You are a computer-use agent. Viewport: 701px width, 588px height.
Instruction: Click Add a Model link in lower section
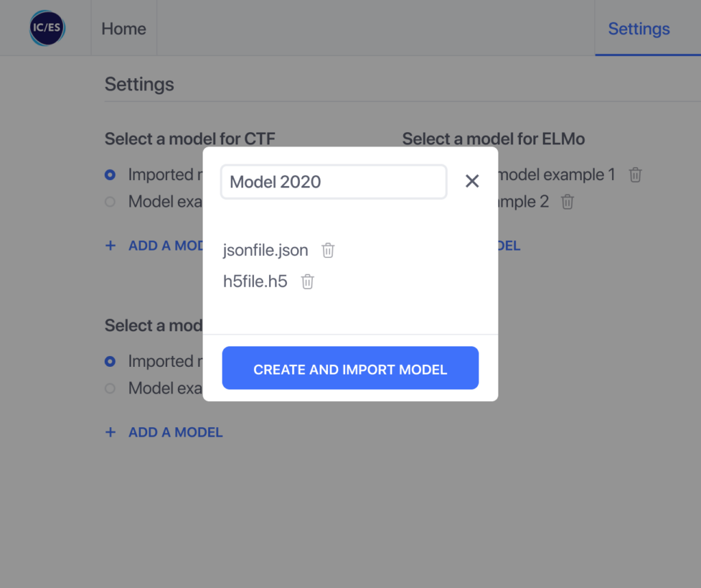click(x=176, y=433)
